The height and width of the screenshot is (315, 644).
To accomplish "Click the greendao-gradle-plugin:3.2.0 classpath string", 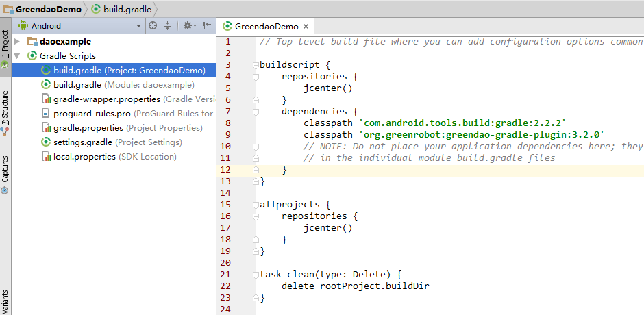I will point(482,135).
